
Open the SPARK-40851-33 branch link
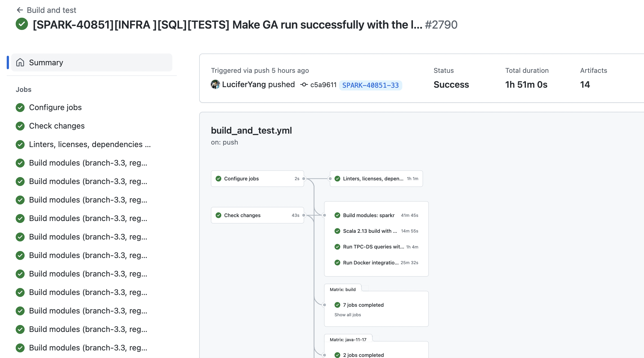click(x=370, y=85)
